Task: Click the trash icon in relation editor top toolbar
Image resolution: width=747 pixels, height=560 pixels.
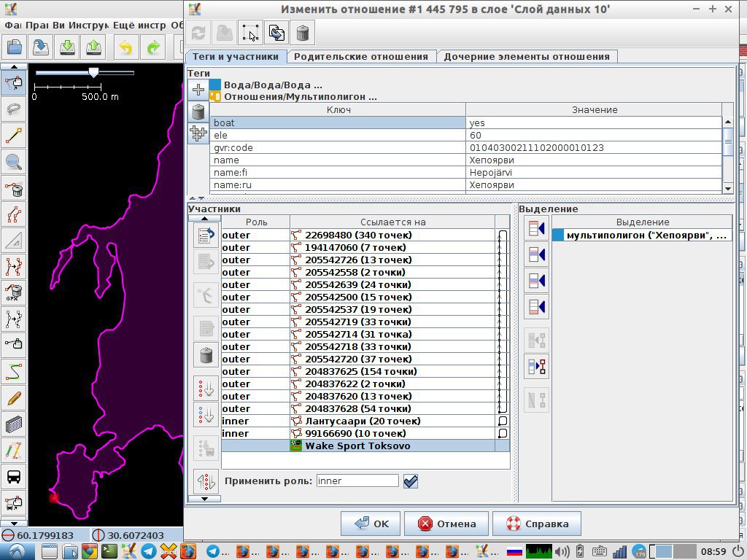Action: point(303,33)
